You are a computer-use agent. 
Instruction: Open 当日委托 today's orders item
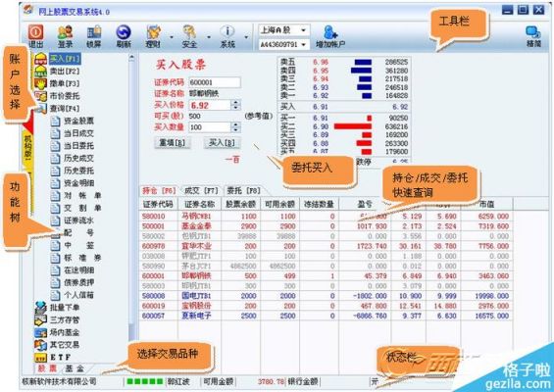78,146
